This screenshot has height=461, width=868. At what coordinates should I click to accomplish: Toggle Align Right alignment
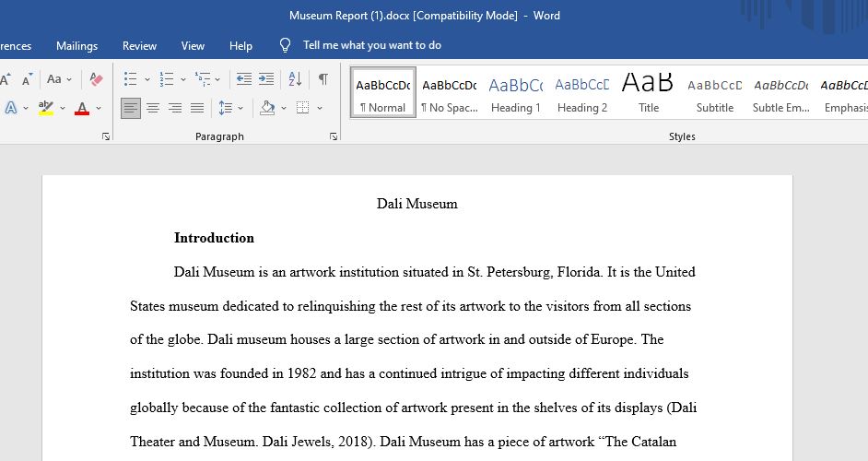tap(175, 108)
